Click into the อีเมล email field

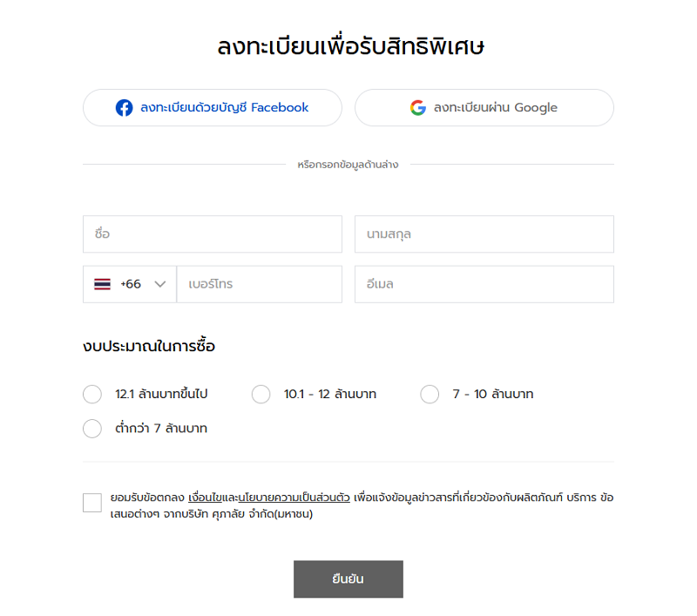(484, 284)
